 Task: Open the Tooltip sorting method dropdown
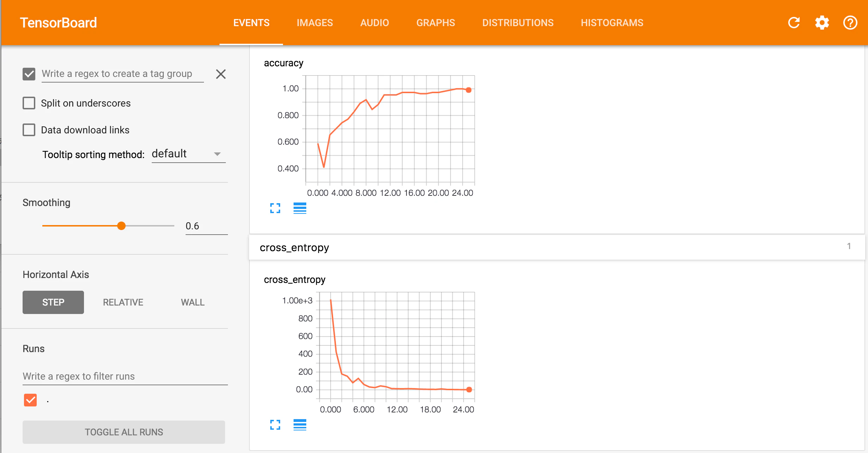[188, 154]
